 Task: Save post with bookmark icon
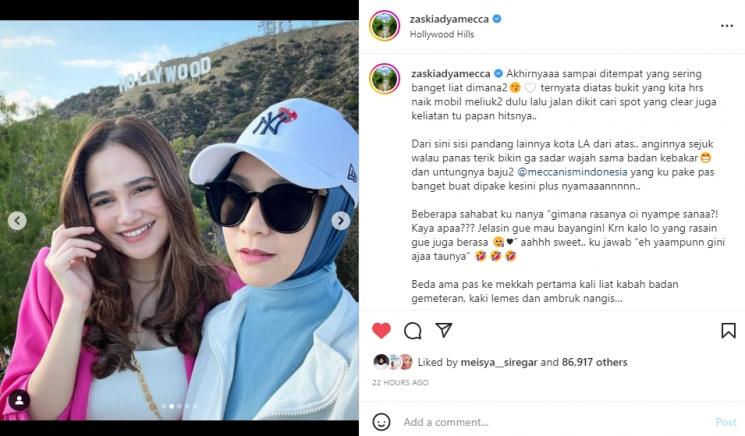[728, 331]
